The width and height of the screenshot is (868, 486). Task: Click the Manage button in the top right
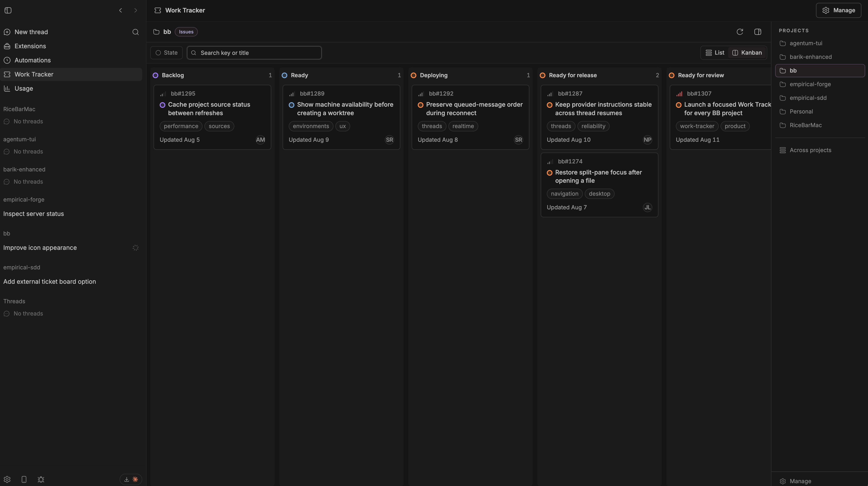(838, 10)
